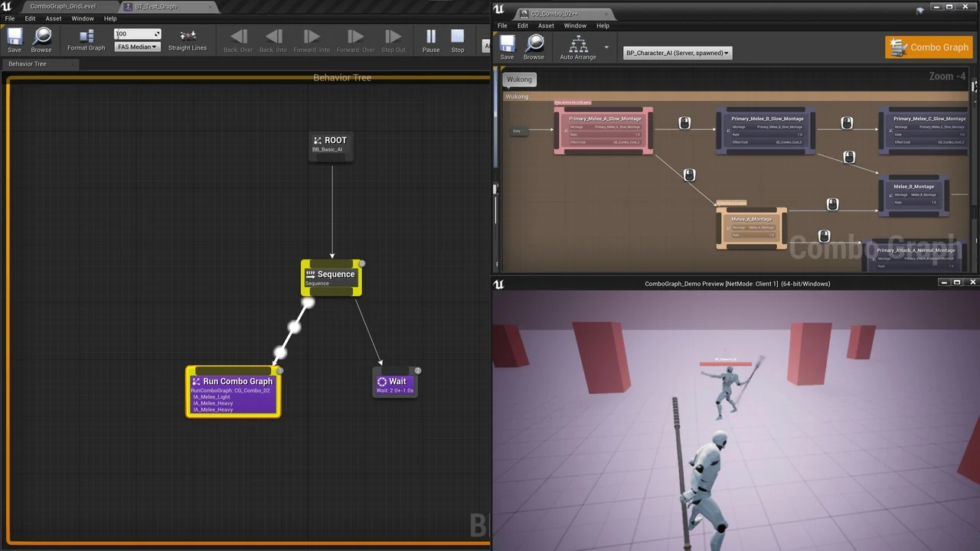Click the mouse-input transition icon after Primary_Melee_B_Slow_Montage
The image size is (980, 551).
[847, 122]
